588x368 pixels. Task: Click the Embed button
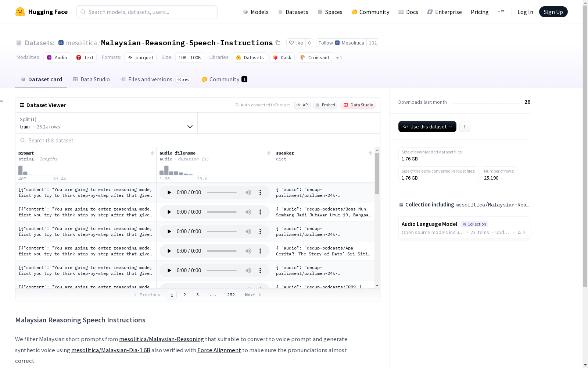pos(325,105)
